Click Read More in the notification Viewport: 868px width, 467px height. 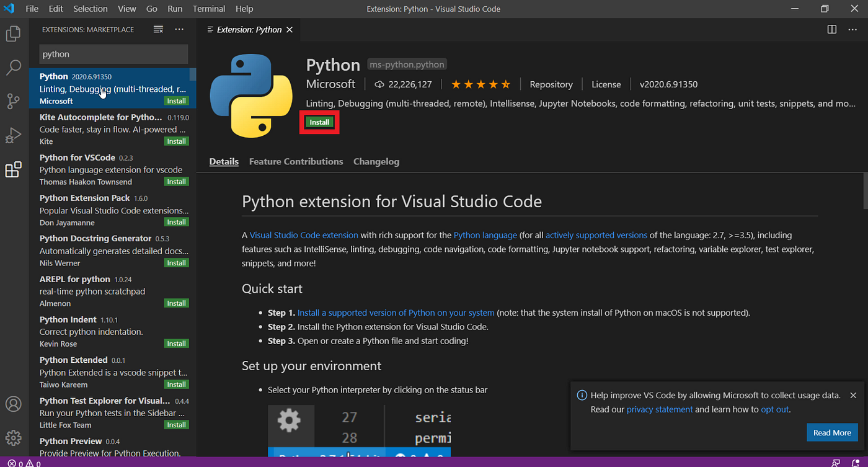click(x=832, y=433)
